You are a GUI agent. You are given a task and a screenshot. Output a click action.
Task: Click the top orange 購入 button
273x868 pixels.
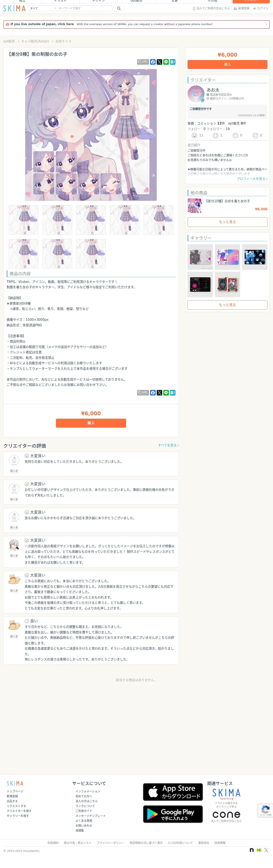[227, 64]
